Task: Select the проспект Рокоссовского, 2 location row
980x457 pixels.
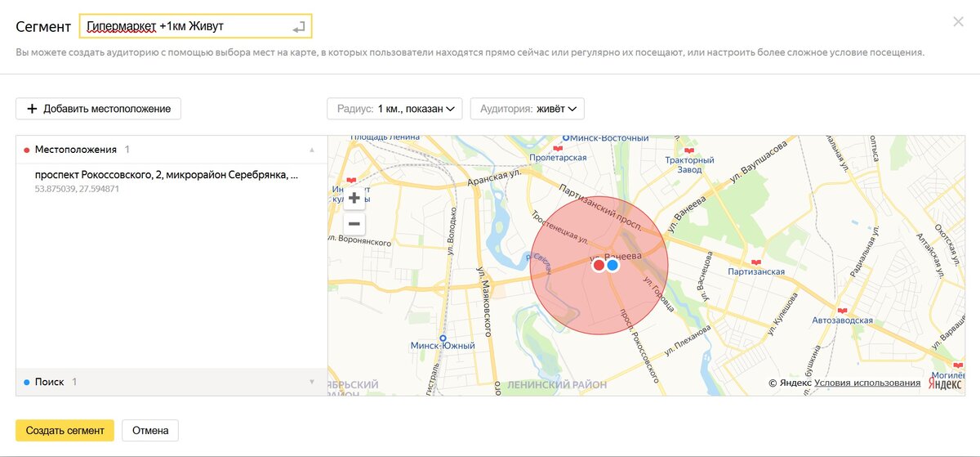Action: (x=171, y=181)
